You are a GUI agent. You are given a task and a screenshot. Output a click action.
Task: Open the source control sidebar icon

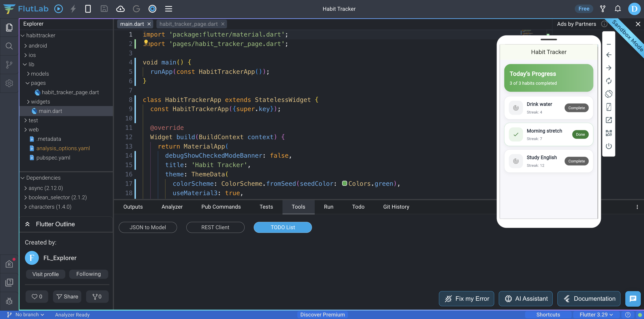click(x=9, y=64)
